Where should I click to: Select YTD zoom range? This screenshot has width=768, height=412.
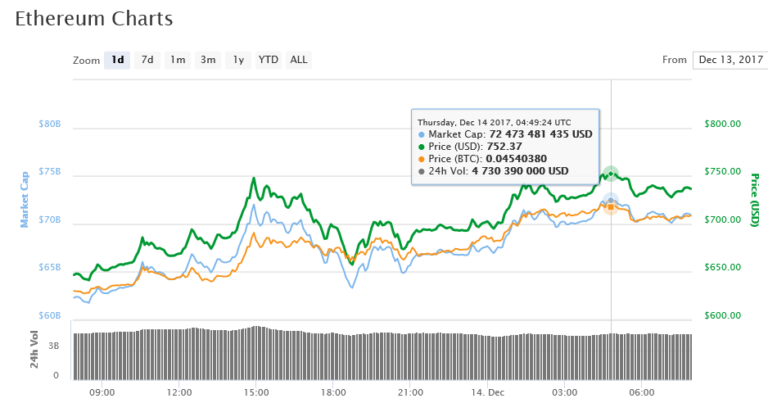[x=268, y=60]
